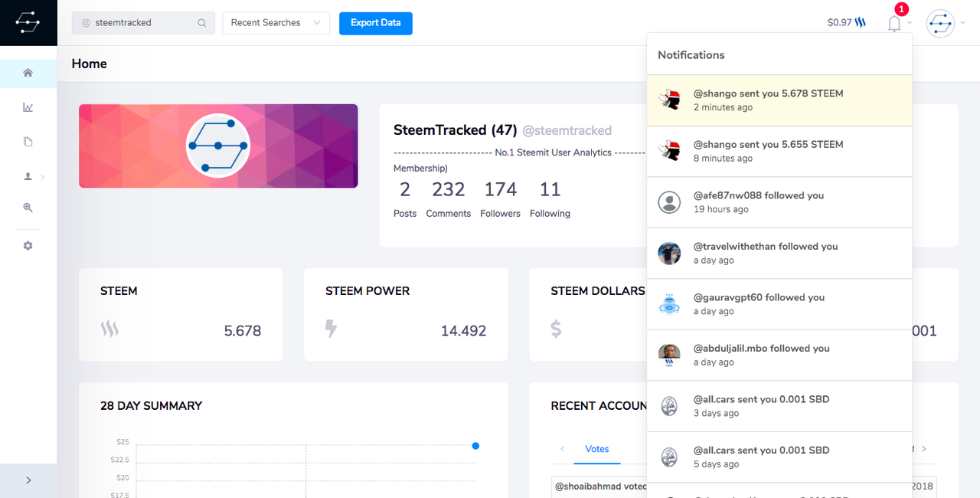Screen dimensions: 980x498
Task: Click @abduljalil.mbo profile avatar
Action: [670, 355]
